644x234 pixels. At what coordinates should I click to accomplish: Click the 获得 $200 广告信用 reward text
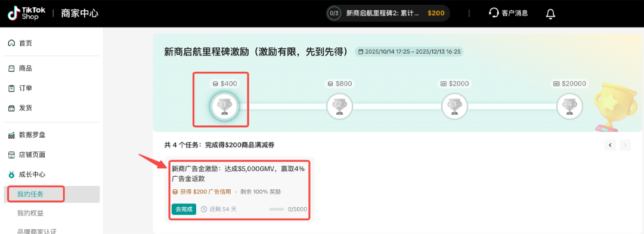tap(205, 192)
